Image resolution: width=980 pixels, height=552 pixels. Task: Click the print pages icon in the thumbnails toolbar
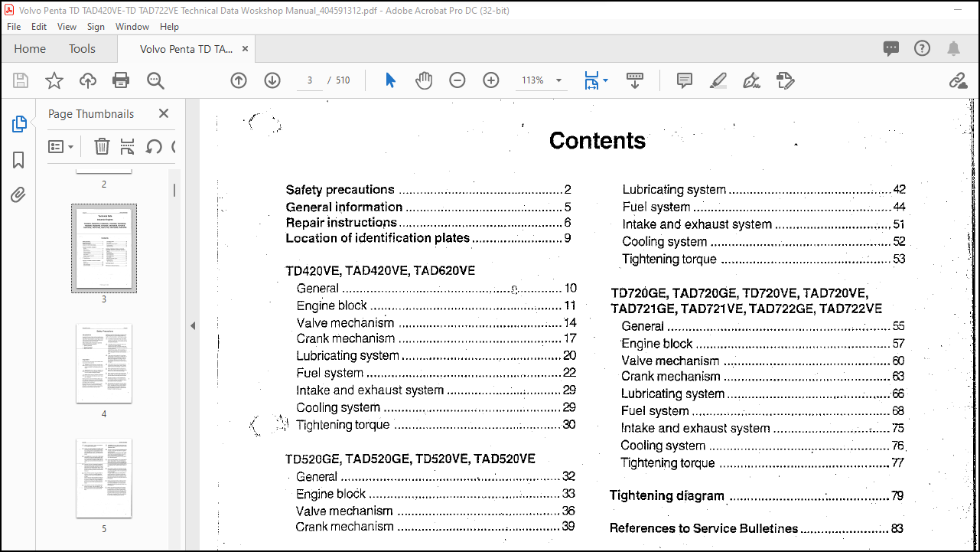pos(128,146)
